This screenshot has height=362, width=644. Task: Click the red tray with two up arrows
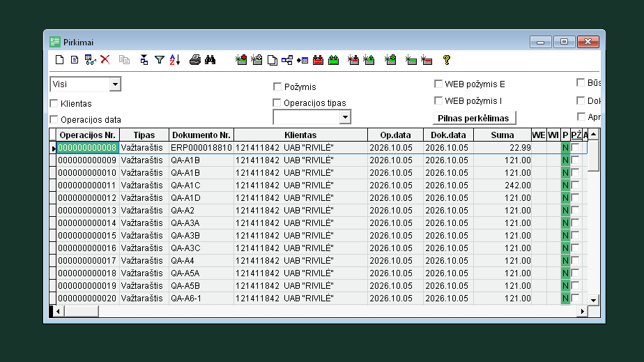pos(318,60)
